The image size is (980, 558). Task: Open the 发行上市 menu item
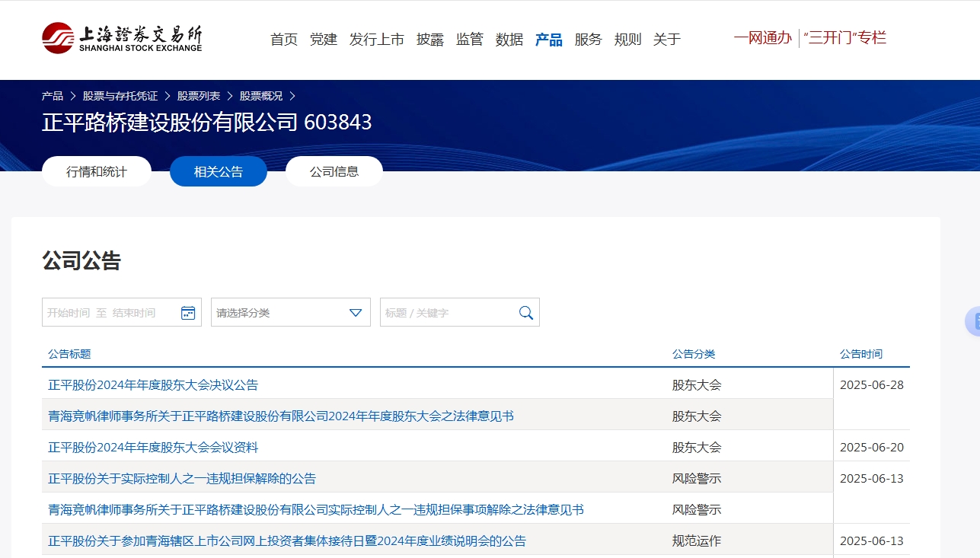[377, 40]
